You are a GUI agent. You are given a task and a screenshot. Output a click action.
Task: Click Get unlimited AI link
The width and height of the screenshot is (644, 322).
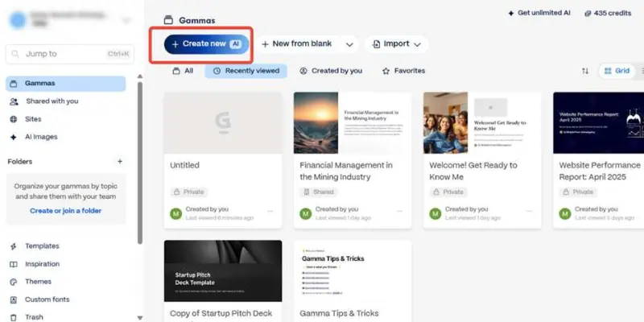click(539, 13)
